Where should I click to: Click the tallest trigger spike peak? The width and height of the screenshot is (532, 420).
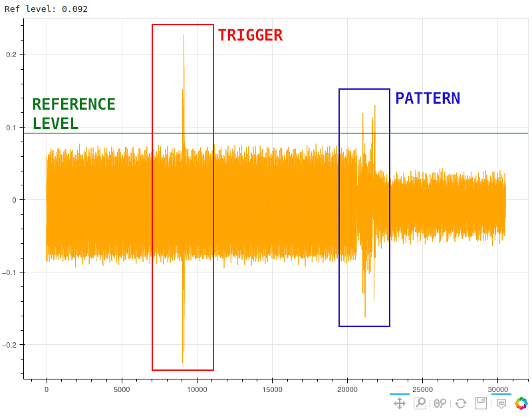(x=184, y=36)
